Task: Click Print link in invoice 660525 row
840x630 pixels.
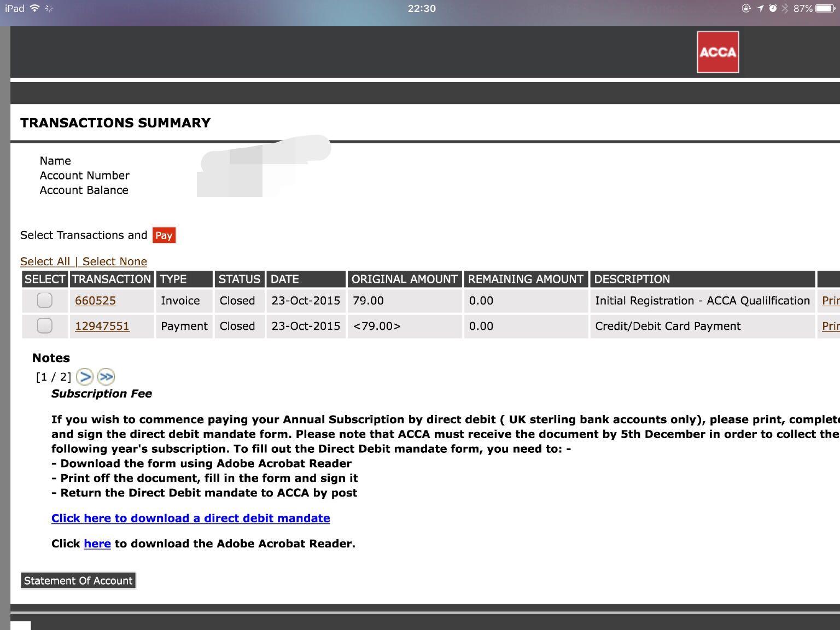Action: click(x=831, y=301)
